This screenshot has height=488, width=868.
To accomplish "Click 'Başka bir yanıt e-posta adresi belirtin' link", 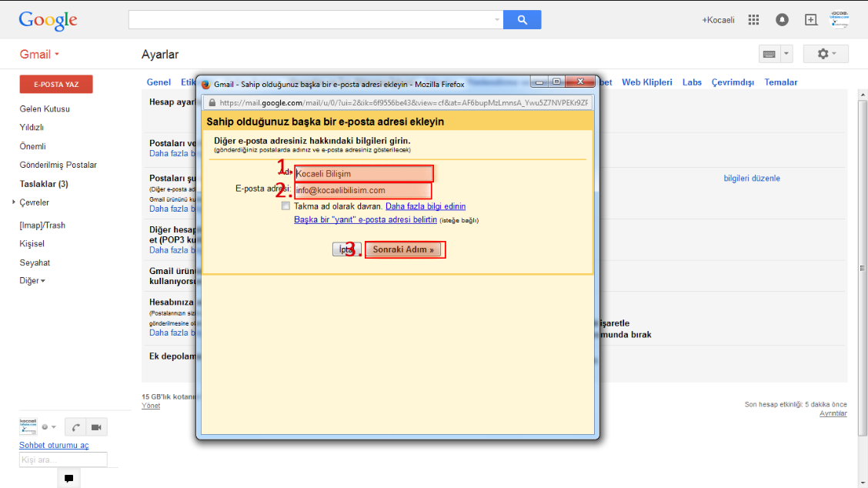I will click(x=366, y=219).
